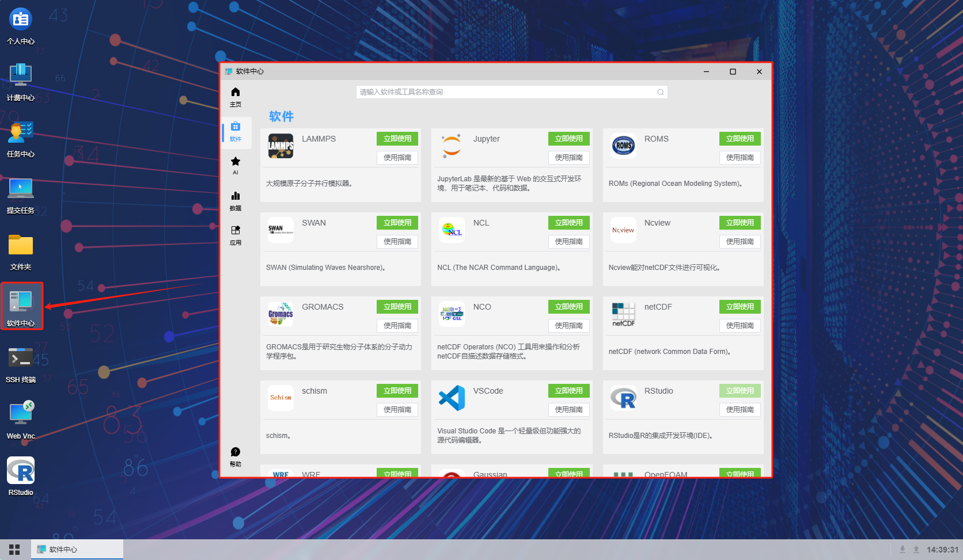Open 使用指南 for Jupyter

pyautogui.click(x=569, y=158)
